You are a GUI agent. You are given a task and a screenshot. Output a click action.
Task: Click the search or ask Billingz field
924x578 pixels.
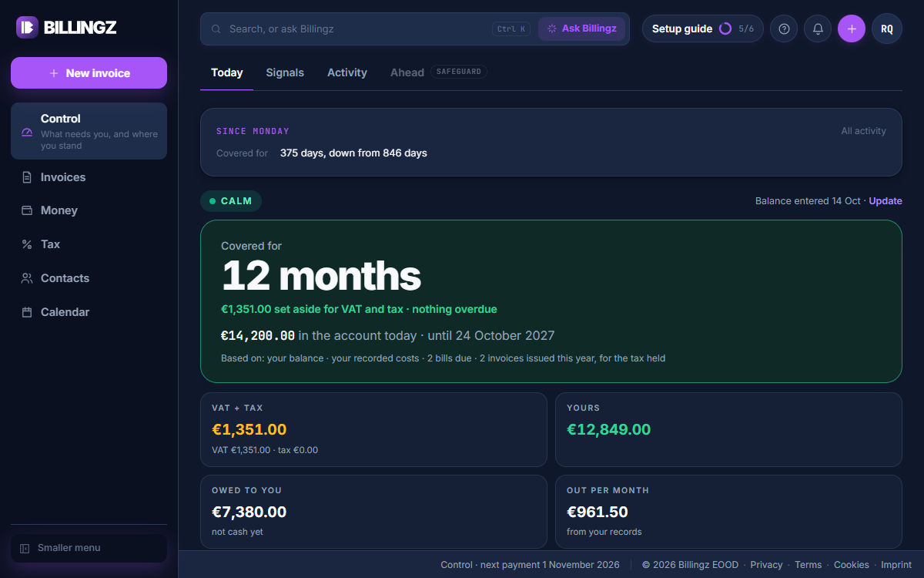(x=366, y=29)
